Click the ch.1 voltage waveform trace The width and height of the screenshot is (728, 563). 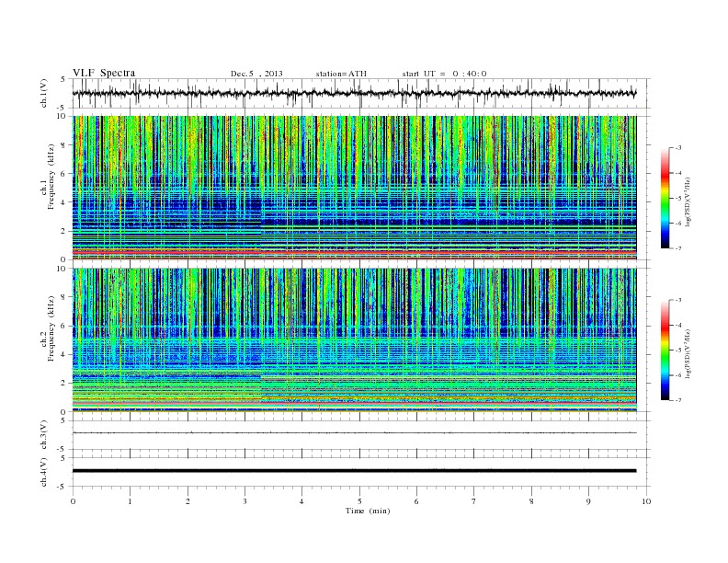354,93
